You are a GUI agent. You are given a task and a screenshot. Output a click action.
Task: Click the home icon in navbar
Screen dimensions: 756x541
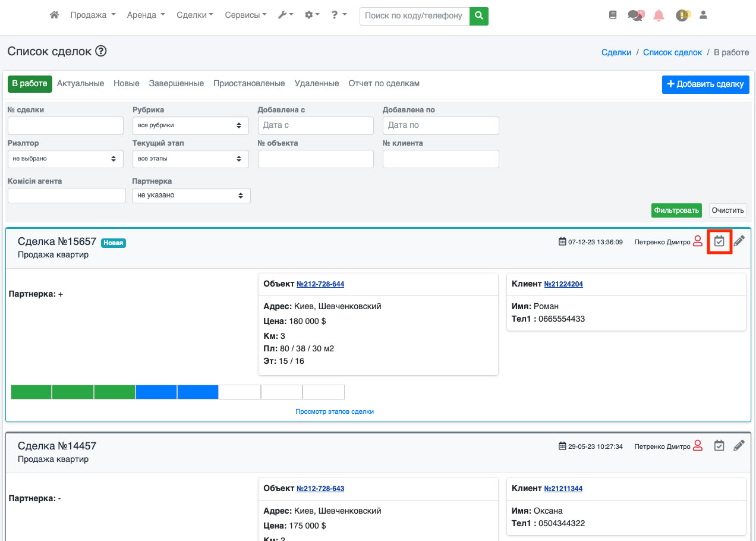click(54, 15)
